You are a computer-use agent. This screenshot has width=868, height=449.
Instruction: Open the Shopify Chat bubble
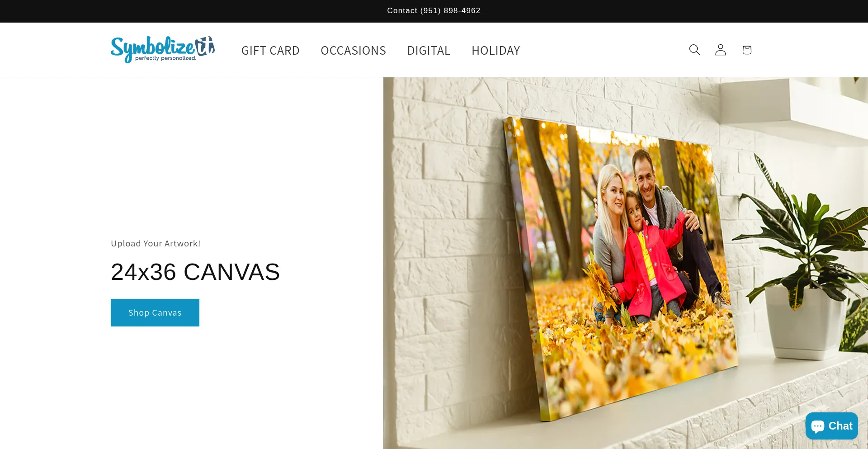(831, 426)
